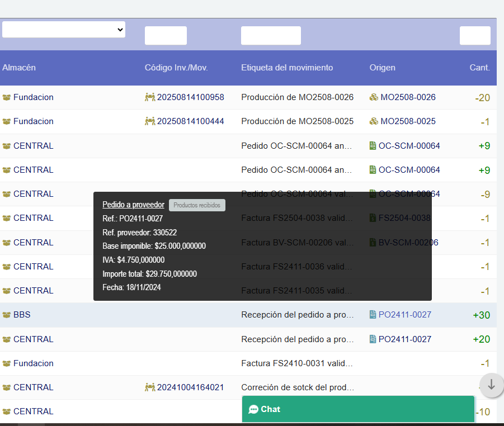Click the chat bubble icon in the green bar
The width and height of the screenshot is (504, 426).
[x=255, y=409]
